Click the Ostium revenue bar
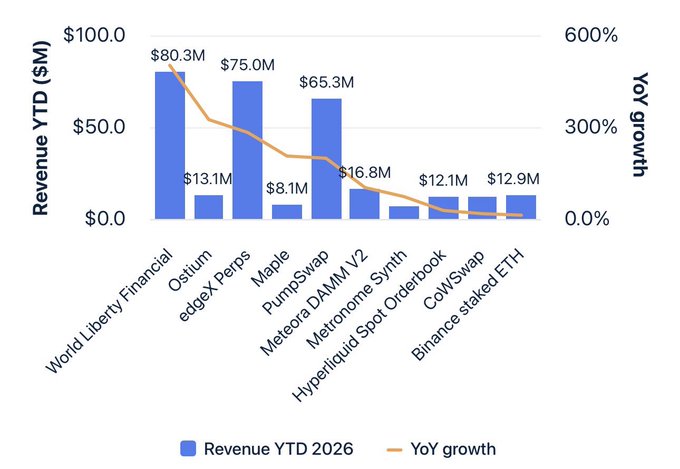The height and width of the screenshot is (469, 680). click(209, 207)
